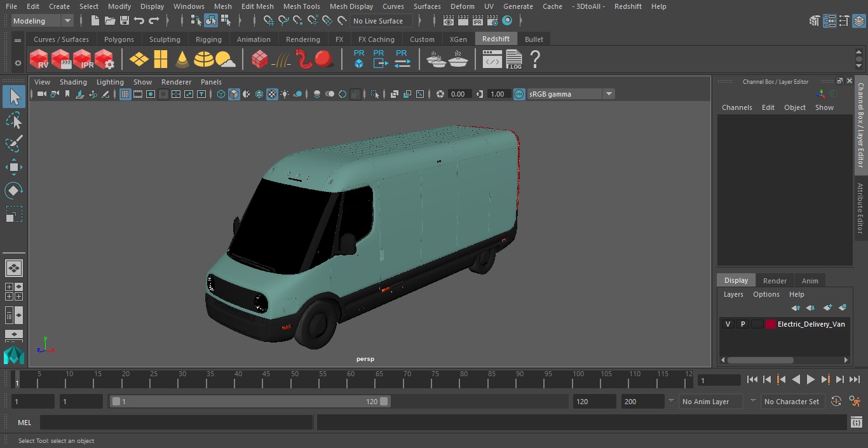Open the sRGB gamma view transform dropdown
Image resolution: width=868 pixels, height=448 pixels.
(x=570, y=94)
